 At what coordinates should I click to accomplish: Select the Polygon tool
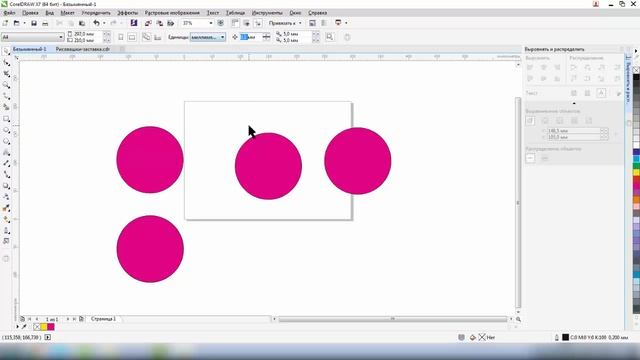tap(6, 141)
